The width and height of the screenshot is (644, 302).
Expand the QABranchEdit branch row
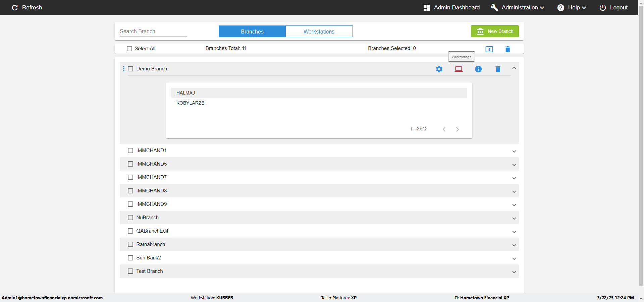point(514,232)
